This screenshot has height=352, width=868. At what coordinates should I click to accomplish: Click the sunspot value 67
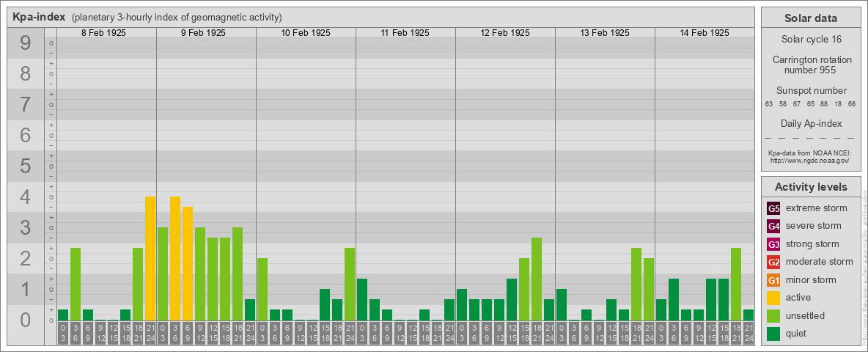click(x=797, y=104)
